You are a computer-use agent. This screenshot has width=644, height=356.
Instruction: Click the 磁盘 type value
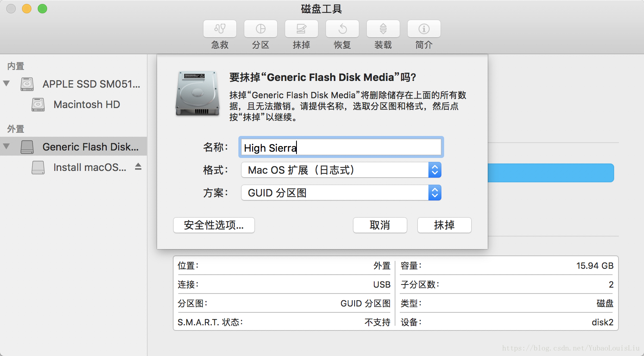pyautogui.click(x=605, y=303)
